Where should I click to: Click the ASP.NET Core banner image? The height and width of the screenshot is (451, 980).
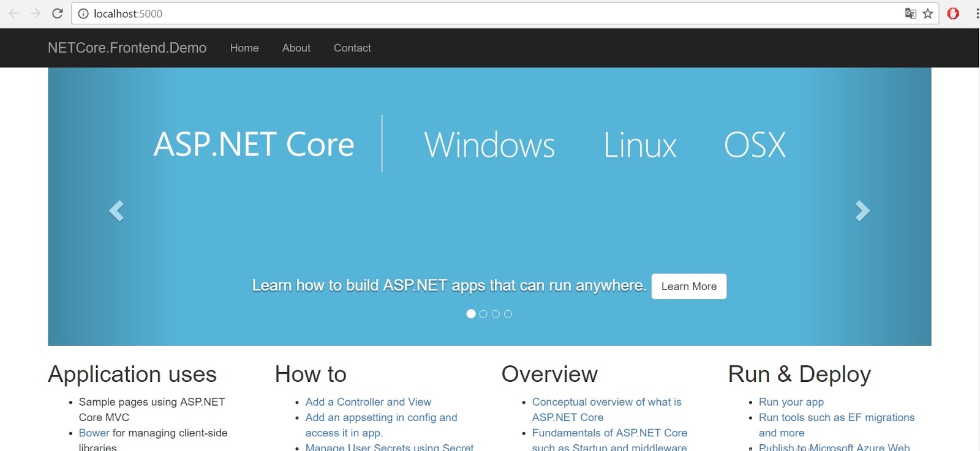pos(489,206)
